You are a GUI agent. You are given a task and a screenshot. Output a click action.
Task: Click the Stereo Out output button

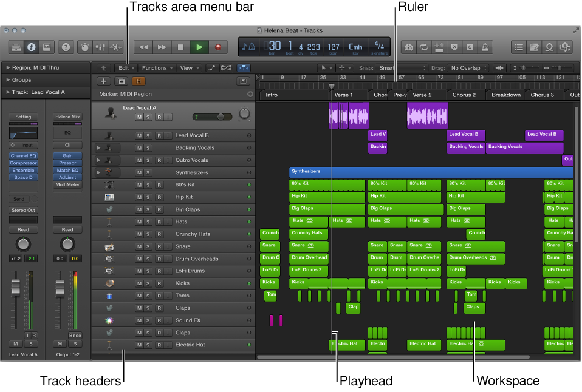23,210
